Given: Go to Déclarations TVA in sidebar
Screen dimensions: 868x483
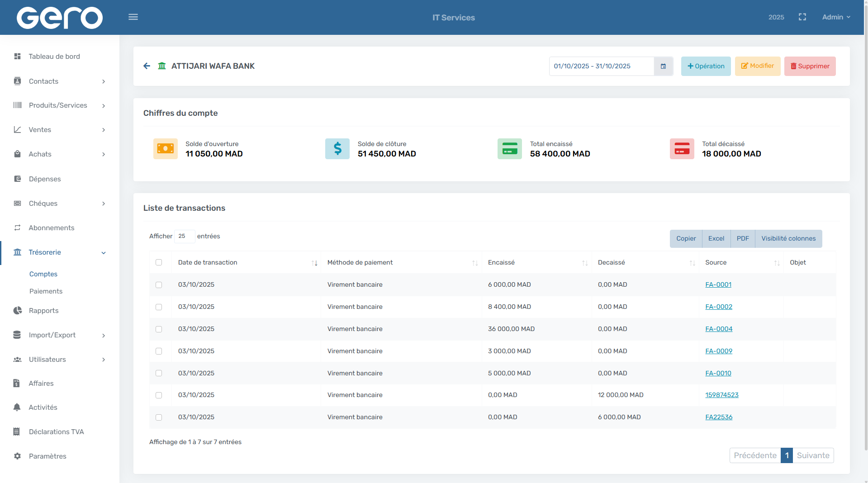Looking at the screenshot, I should (56, 431).
